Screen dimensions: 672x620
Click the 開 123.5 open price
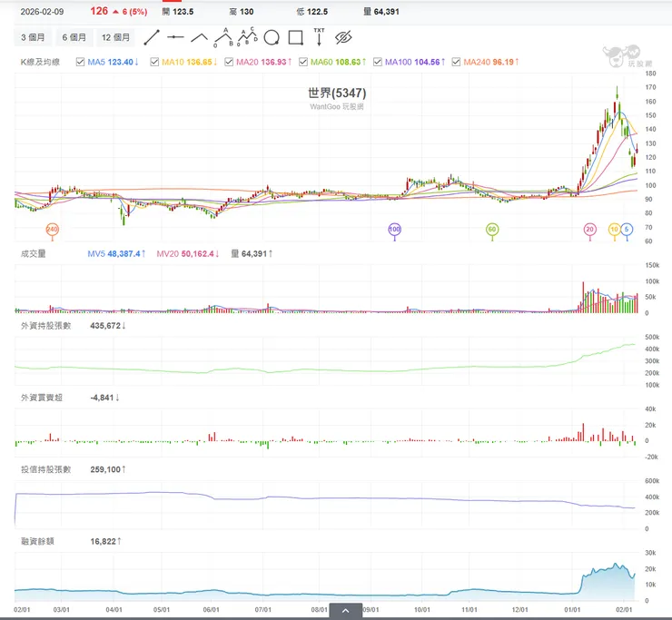(x=177, y=12)
